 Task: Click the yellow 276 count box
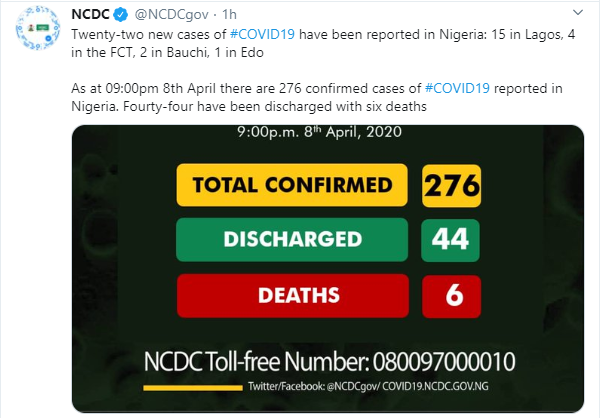click(x=452, y=186)
